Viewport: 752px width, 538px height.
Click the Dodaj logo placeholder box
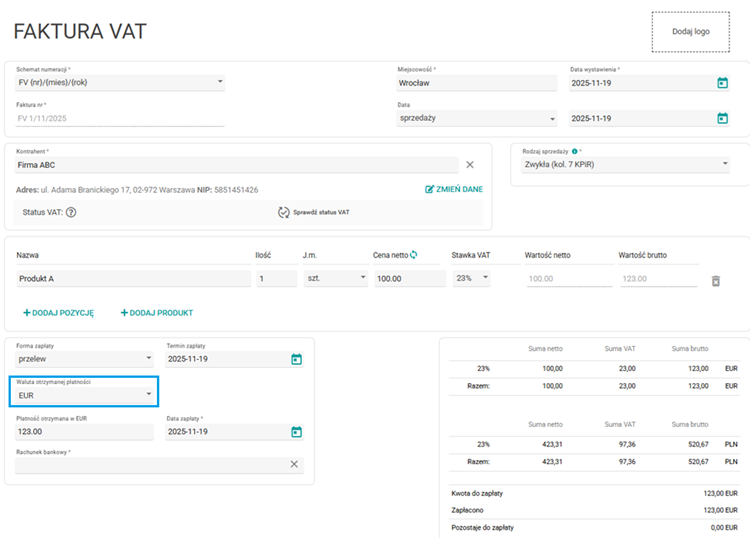(690, 32)
